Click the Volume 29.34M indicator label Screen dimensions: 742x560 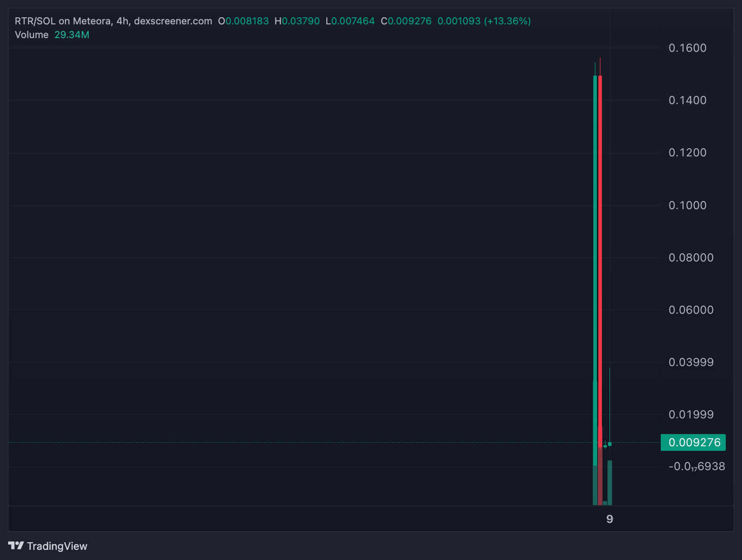point(52,35)
